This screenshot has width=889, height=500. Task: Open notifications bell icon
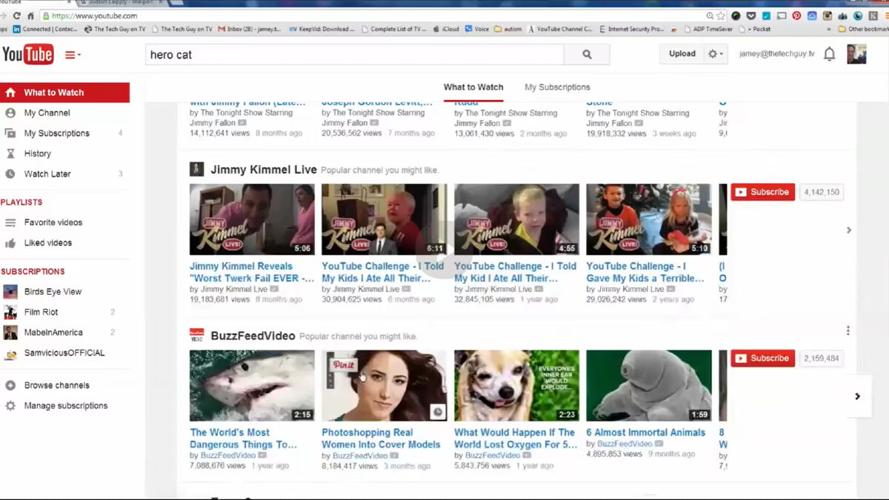click(x=829, y=54)
